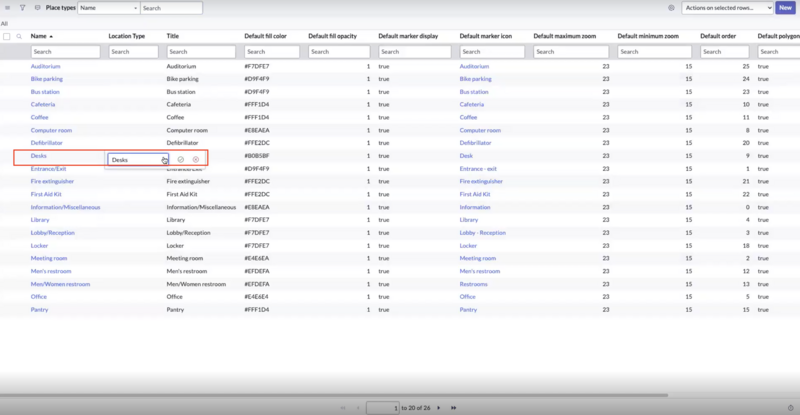Open the Desk marker icon link
The image size is (800, 415).
coord(466,156)
